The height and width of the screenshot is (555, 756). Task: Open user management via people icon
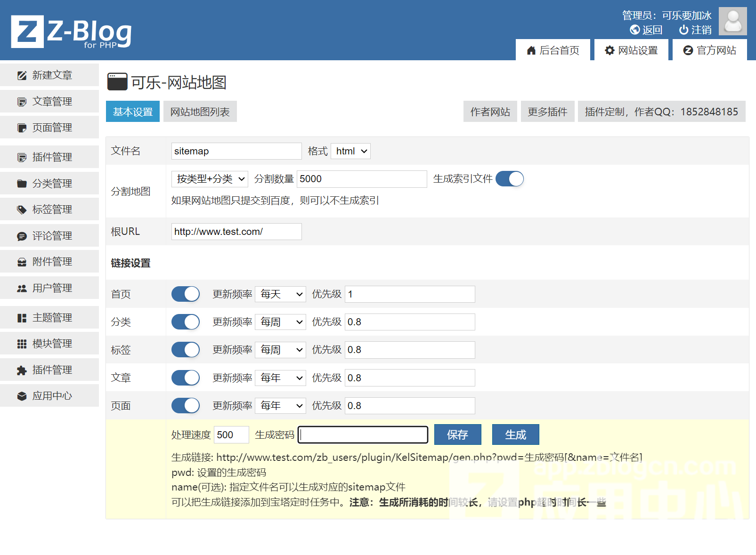pyautogui.click(x=22, y=288)
